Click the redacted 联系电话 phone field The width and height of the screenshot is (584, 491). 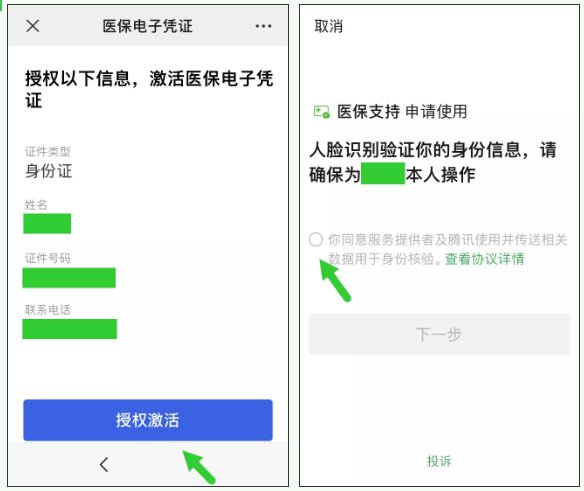point(70,329)
